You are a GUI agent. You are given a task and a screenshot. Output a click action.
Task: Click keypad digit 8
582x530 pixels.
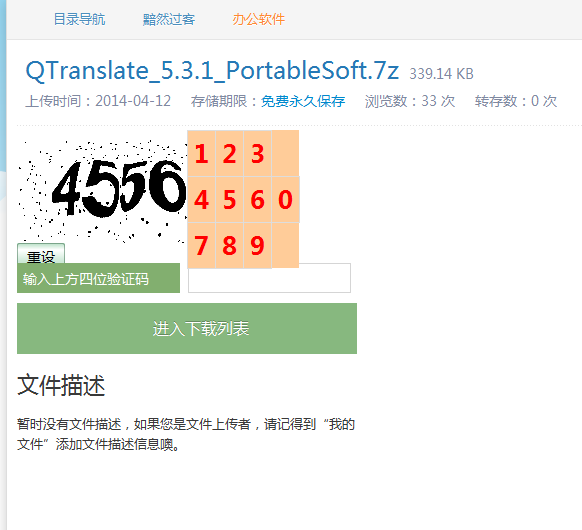[229, 245]
